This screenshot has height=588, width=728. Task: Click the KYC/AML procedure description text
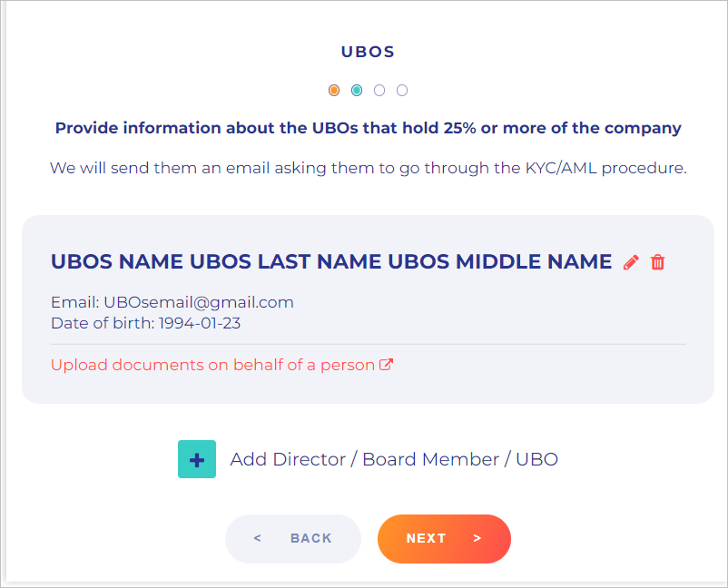point(368,168)
